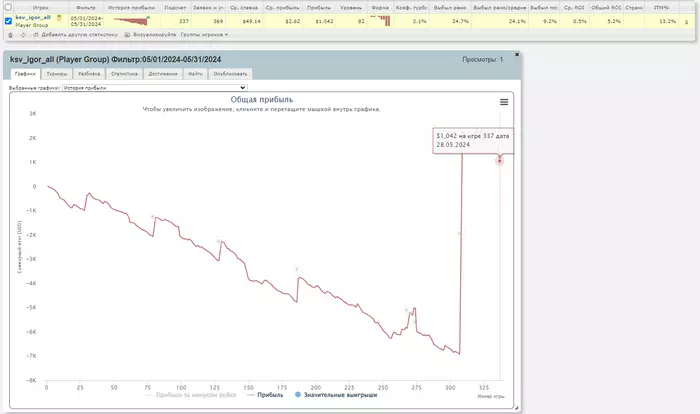Switch to the Графики tab

coord(25,74)
